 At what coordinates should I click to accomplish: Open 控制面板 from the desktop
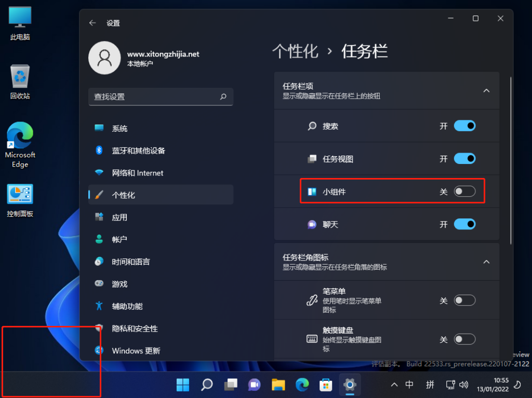19,196
